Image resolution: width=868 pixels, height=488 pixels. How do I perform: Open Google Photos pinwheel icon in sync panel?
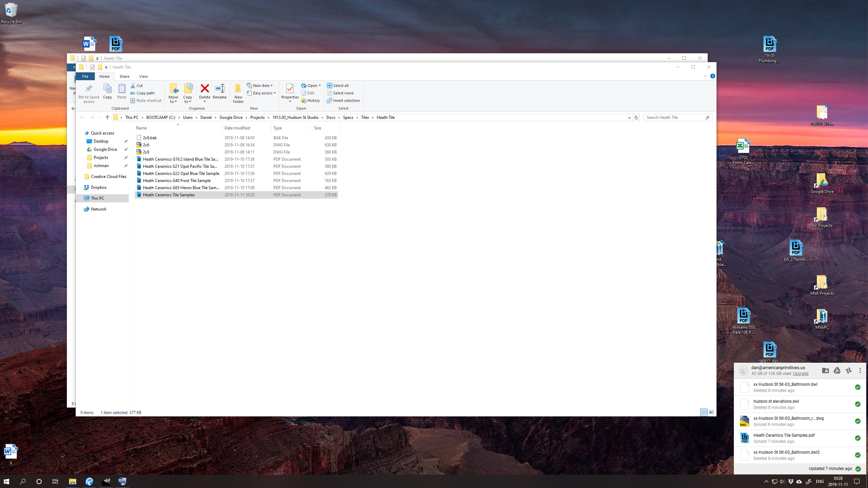[x=849, y=370]
